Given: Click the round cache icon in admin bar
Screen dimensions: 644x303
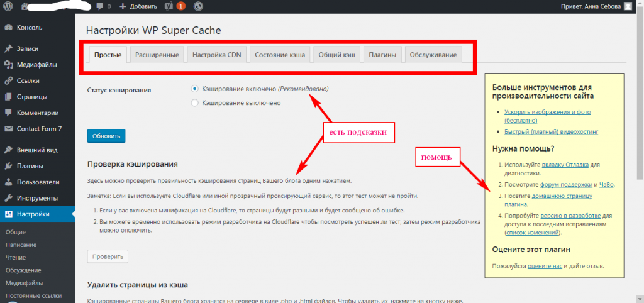Looking at the screenshot, I should [x=197, y=6].
